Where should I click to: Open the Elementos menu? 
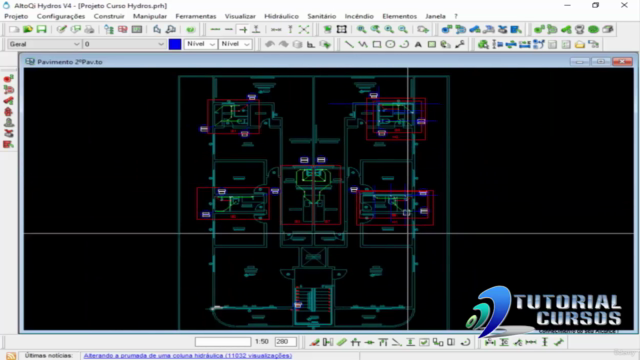click(x=400, y=16)
